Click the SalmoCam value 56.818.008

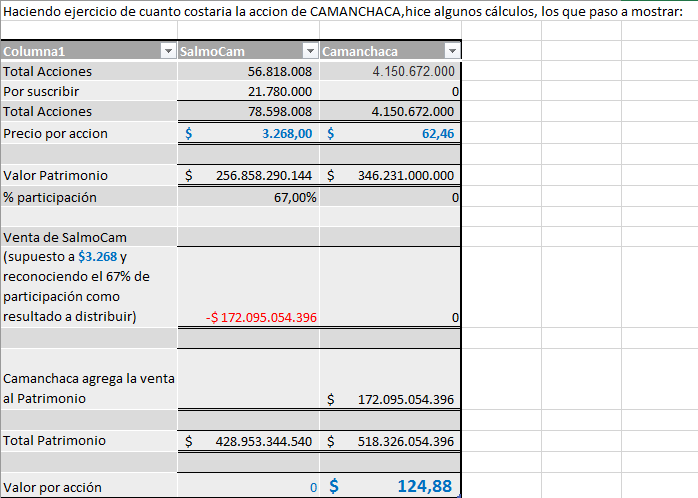tap(280, 72)
